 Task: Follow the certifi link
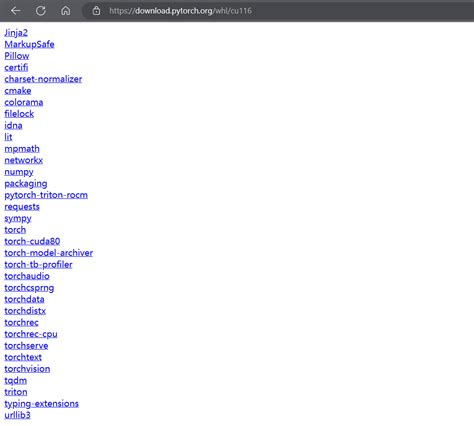[x=16, y=67]
